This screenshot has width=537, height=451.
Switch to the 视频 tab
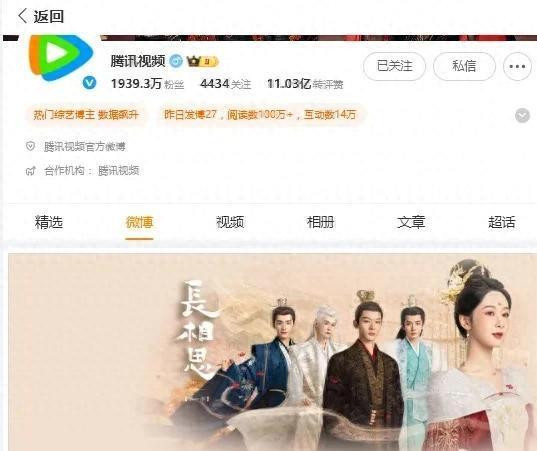(230, 222)
